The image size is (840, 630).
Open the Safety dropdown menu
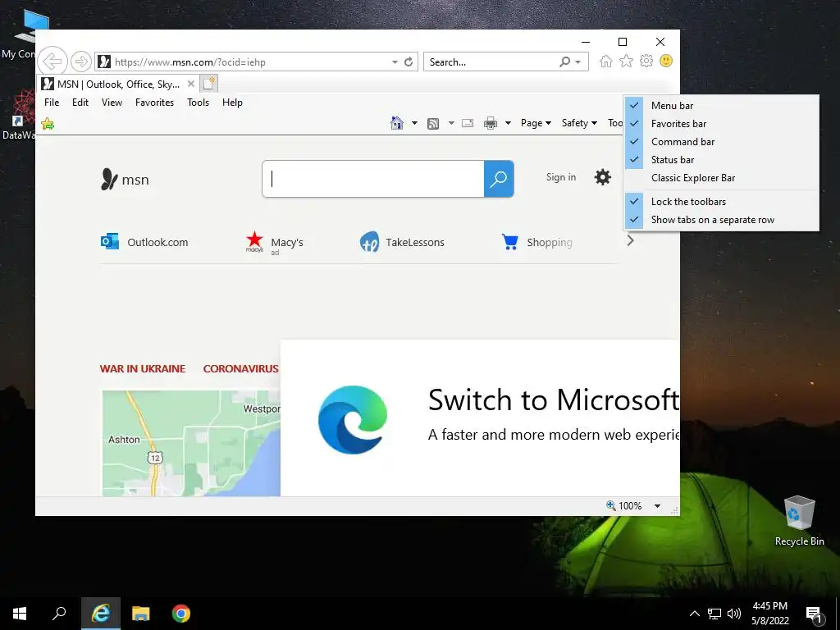[x=579, y=123]
